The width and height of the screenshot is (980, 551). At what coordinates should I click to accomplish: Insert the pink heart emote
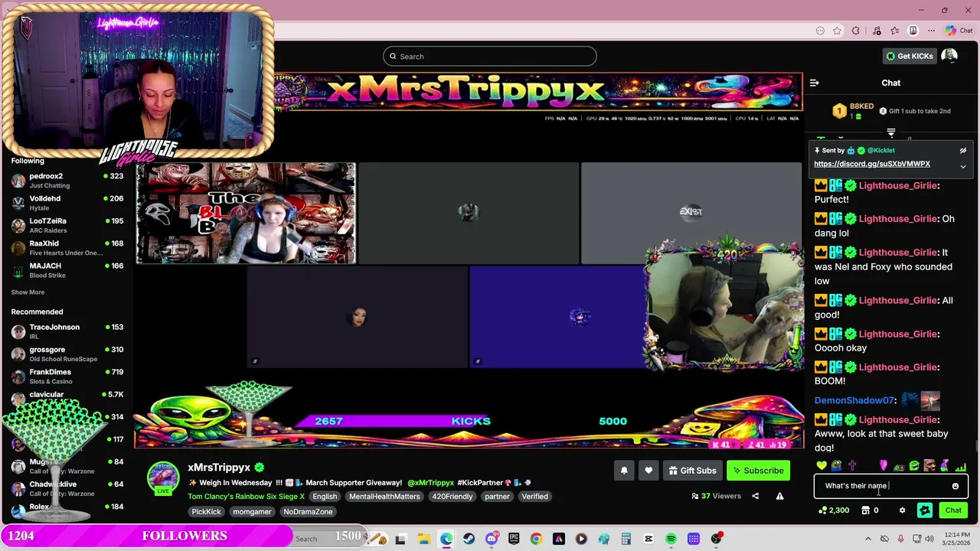coord(883,465)
